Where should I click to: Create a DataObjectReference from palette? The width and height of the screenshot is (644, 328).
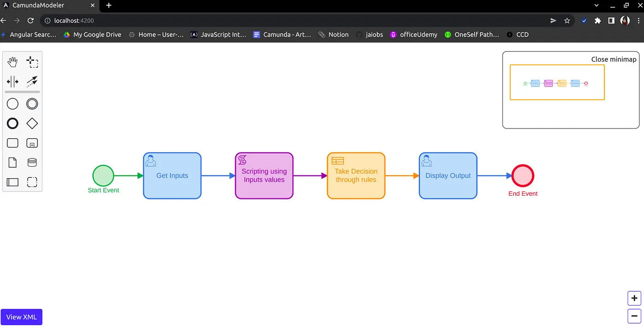coord(12,163)
